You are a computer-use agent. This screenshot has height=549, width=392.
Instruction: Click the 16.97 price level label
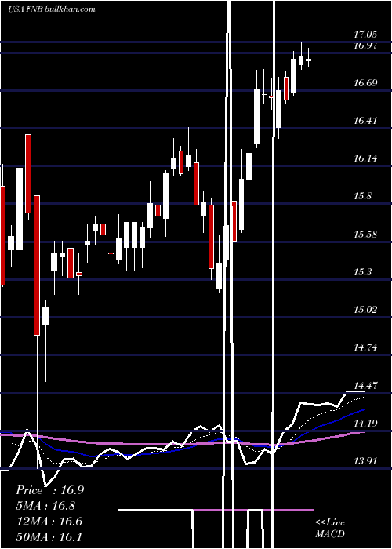(365, 45)
